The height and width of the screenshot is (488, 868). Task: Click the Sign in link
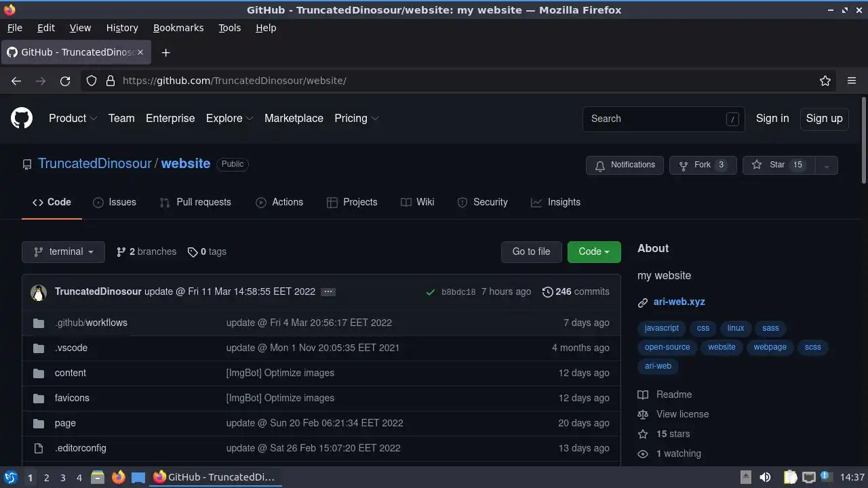(772, 118)
